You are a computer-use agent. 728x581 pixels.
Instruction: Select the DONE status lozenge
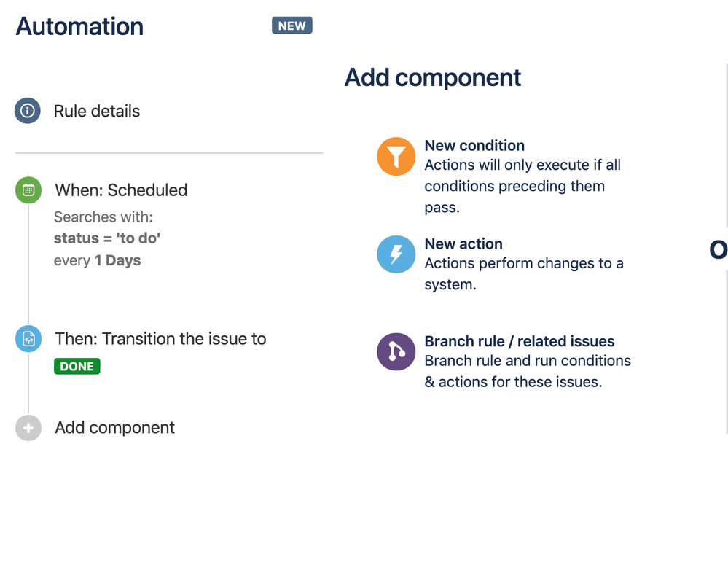click(77, 366)
